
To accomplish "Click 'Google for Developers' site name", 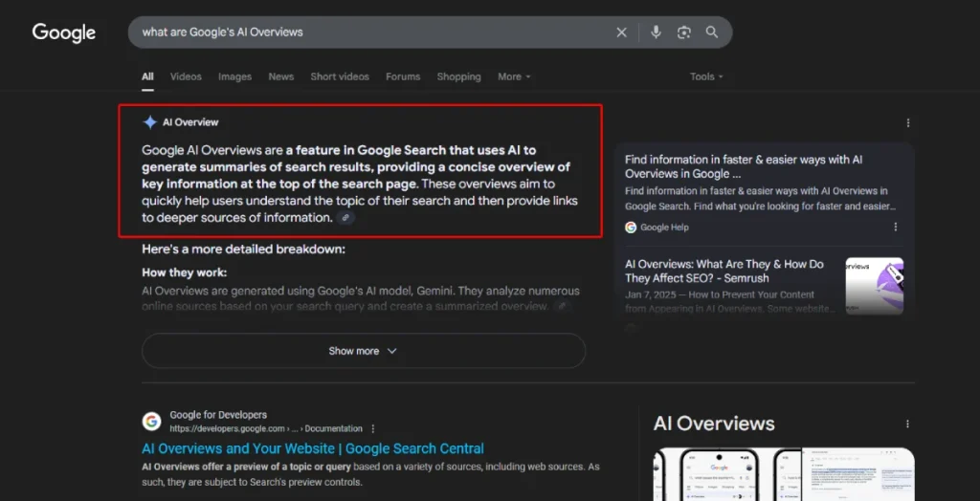I will point(218,415).
